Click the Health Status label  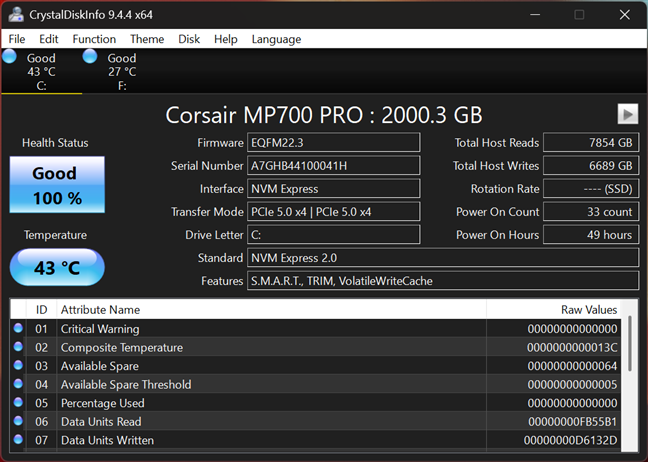[x=55, y=143]
